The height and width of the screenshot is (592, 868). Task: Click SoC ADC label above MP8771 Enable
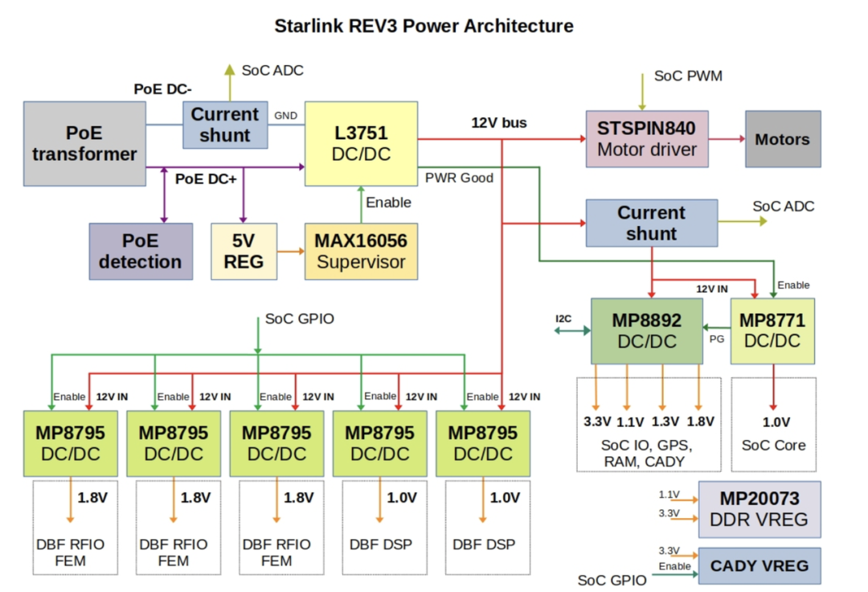point(784,206)
